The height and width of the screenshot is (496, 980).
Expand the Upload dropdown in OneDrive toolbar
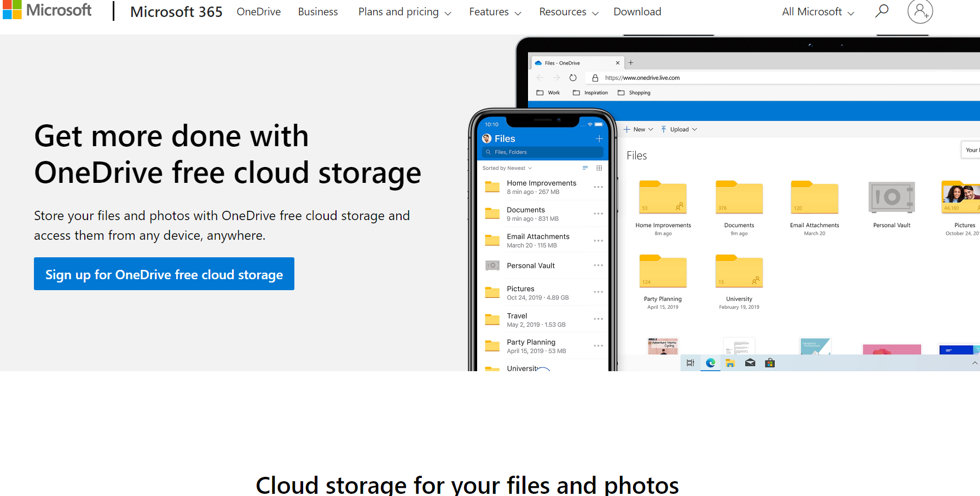(679, 129)
